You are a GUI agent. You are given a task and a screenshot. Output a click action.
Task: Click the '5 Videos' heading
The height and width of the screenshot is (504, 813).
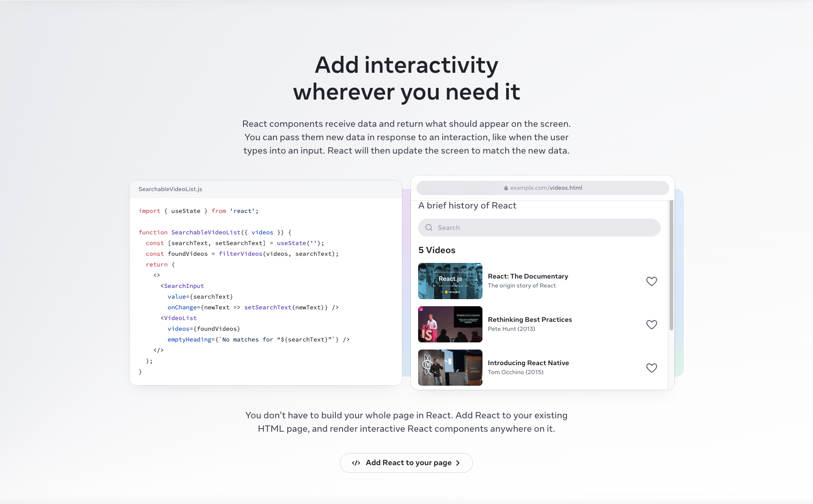[x=437, y=250]
